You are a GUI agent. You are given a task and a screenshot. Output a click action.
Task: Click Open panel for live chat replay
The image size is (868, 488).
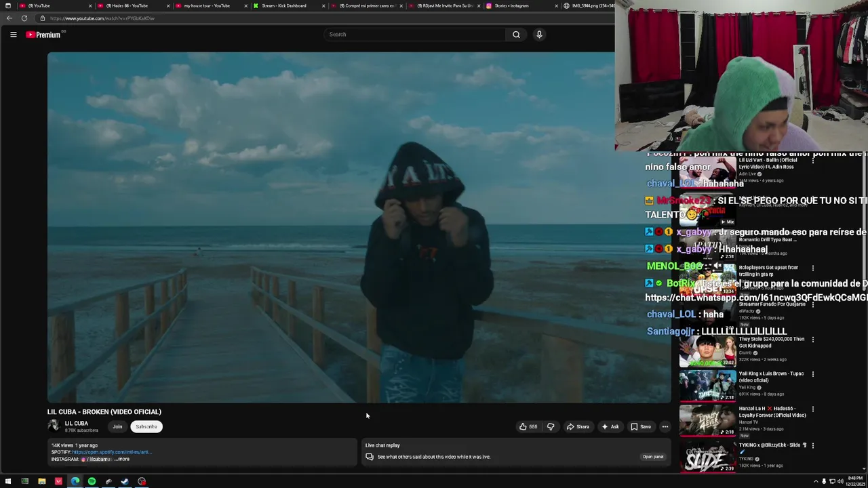pyautogui.click(x=652, y=457)
